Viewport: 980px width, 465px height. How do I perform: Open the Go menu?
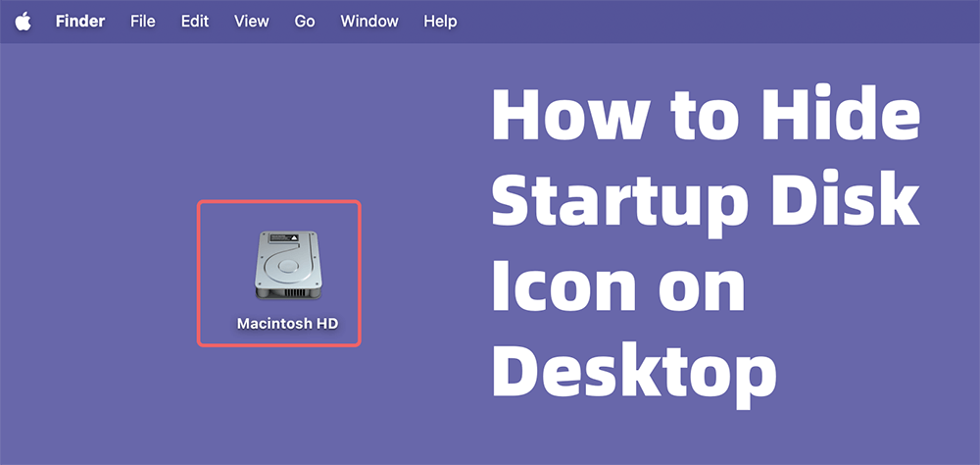point(305,22)
